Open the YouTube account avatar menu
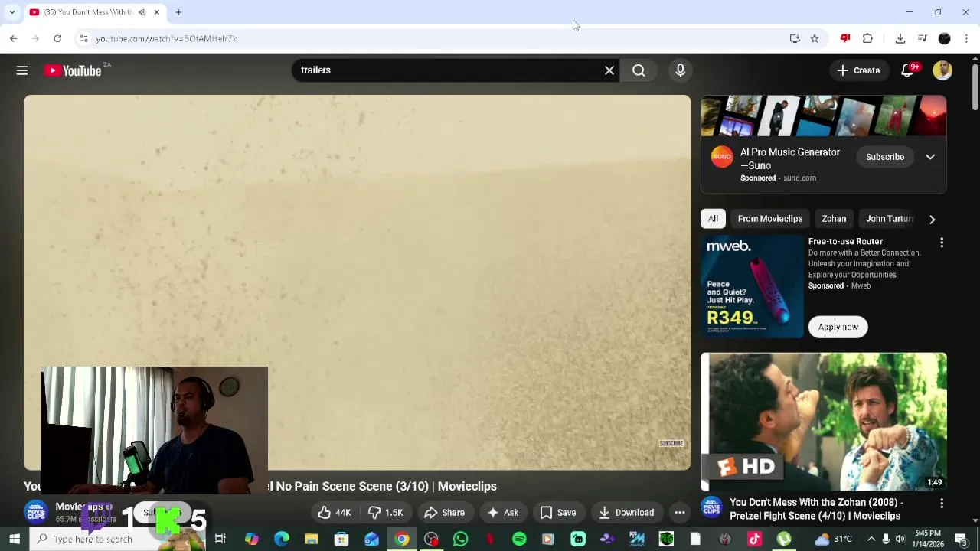980x551 pixels. (x=942, y=70)
